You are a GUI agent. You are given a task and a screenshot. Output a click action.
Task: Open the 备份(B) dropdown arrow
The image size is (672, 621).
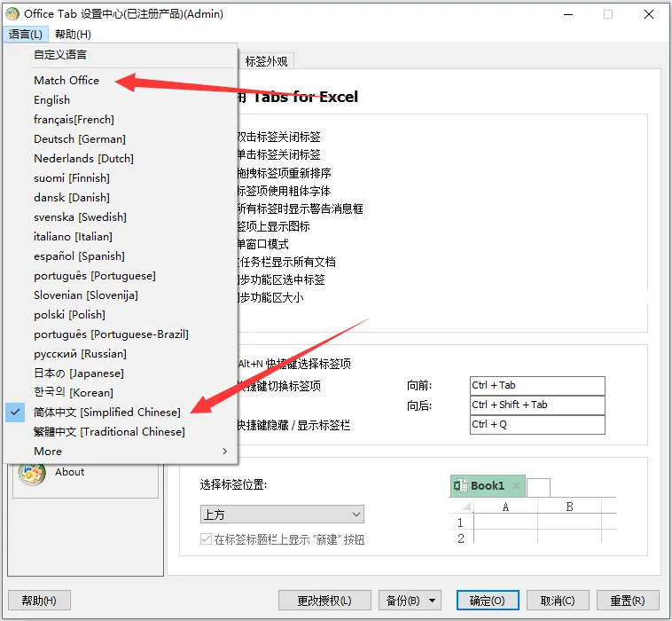click(433, 601)
